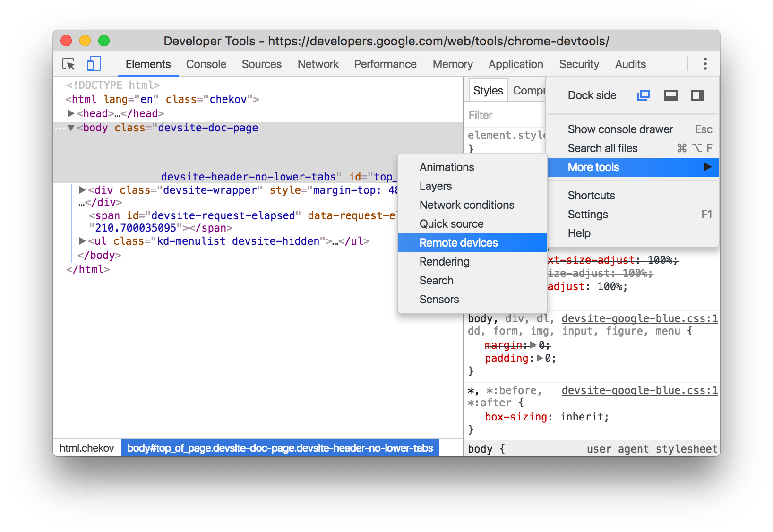Toggle the device toolbar icon
The width and height of the screenshot is (773, 532).
tap(94, 64)
